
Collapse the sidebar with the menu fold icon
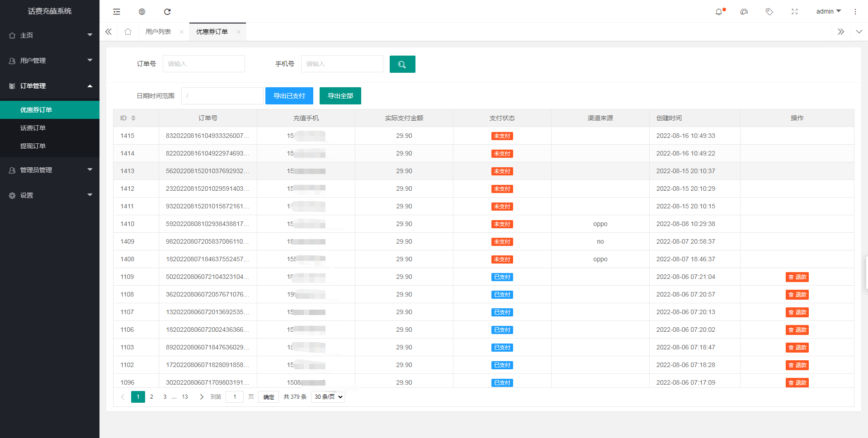coord(117,12)
